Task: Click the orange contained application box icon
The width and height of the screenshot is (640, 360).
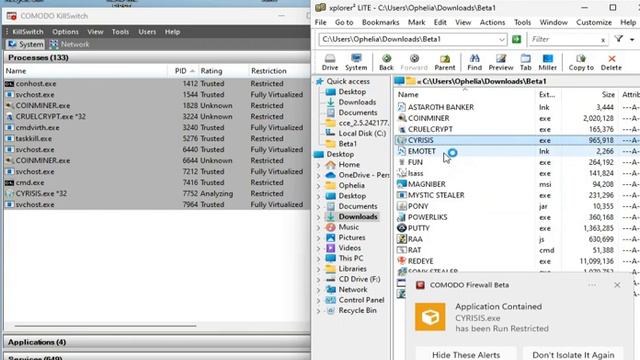Action: click(x=430, y=317)
